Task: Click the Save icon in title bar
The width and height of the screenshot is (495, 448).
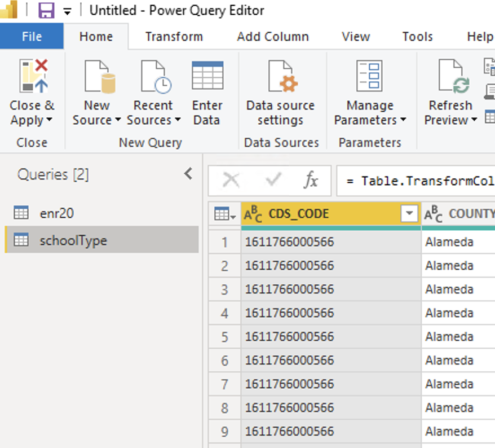Action: 46,10
